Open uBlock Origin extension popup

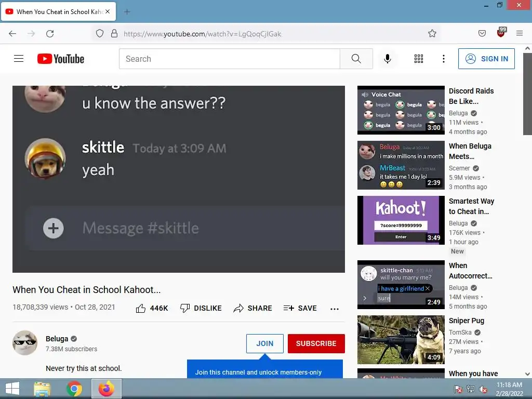(x=501, y=33)
